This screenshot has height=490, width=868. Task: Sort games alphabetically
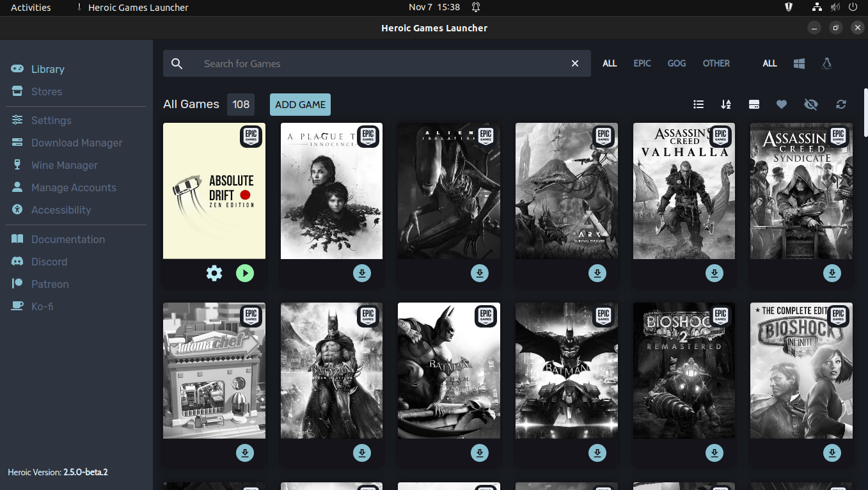pos(726,104)
